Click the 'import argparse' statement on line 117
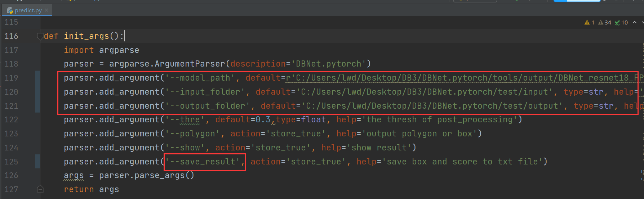 [101, 50]
